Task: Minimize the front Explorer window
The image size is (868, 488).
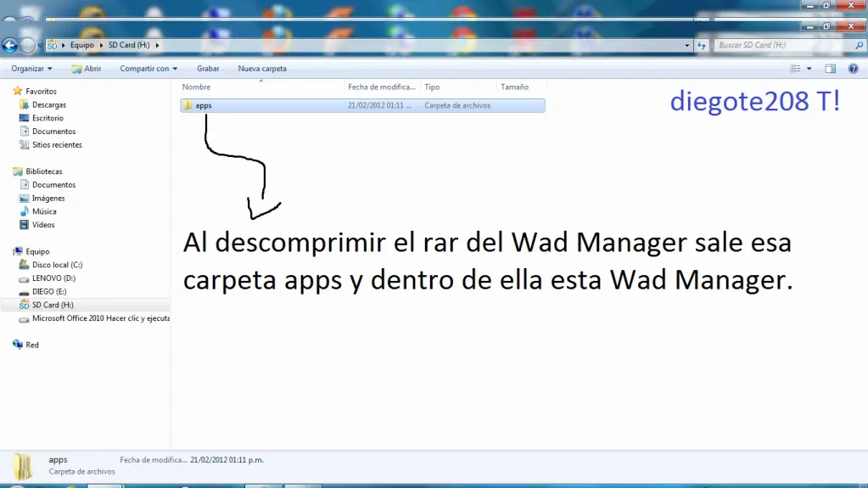Action: click(x=810, y=26)
